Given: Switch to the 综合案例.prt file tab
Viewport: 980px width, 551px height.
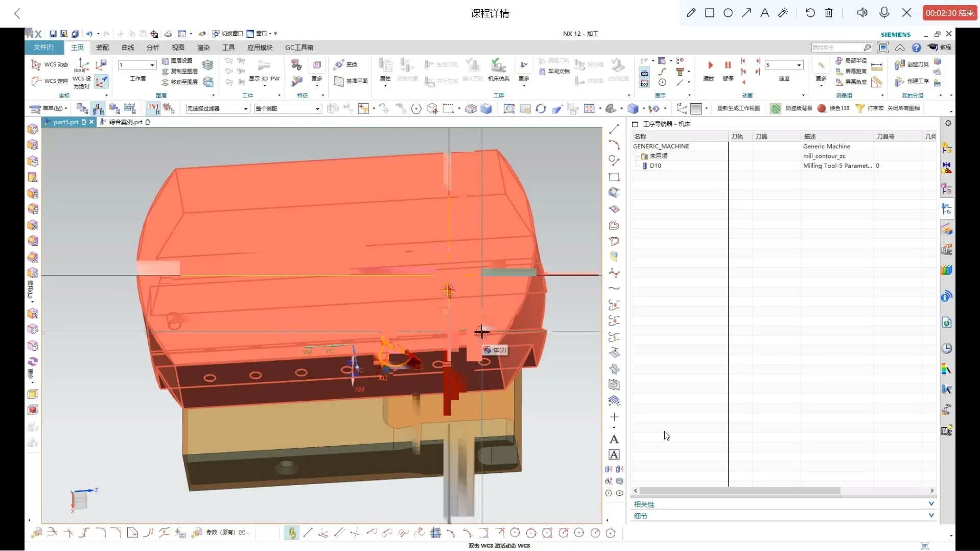Looking at the screenshot, I should point(125,122).
